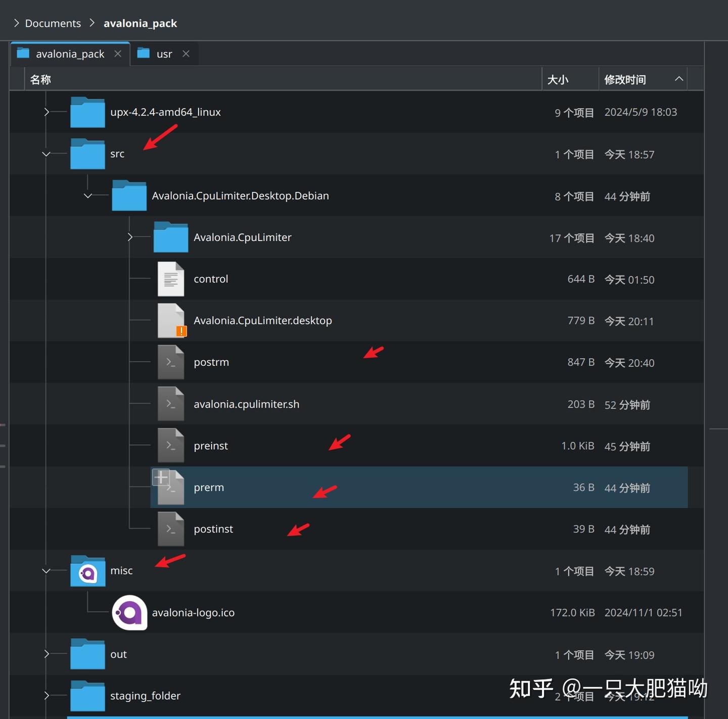Image resolution: width=728 pixels, height=719 pixels.
Task: Expand the upx-4.2.4-amd64_linux folder
Action: pos(46,112)
